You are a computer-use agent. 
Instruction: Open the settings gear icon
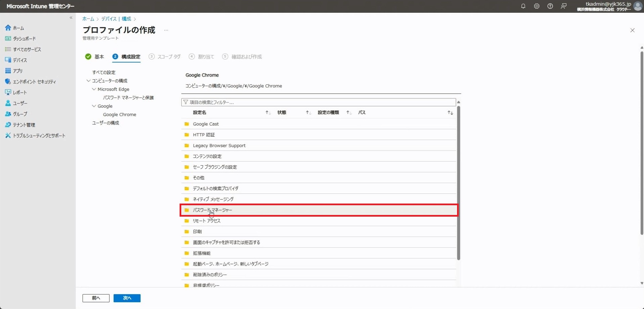pos(536,6)
